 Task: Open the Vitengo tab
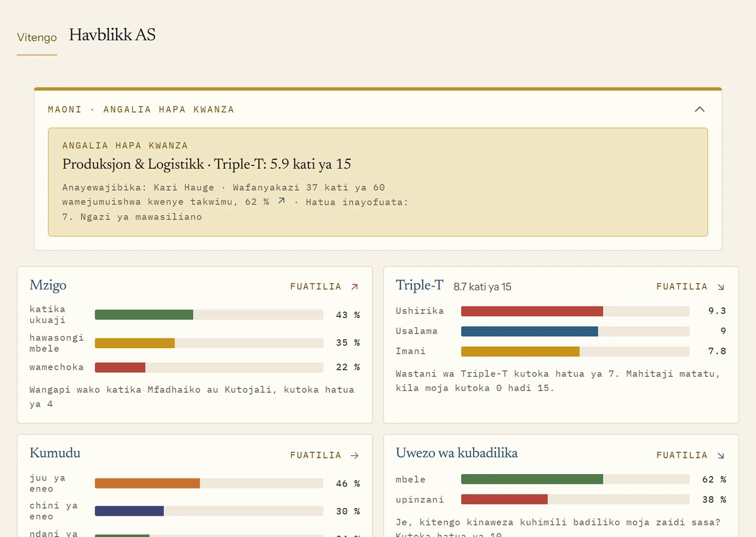click(37, 37)
